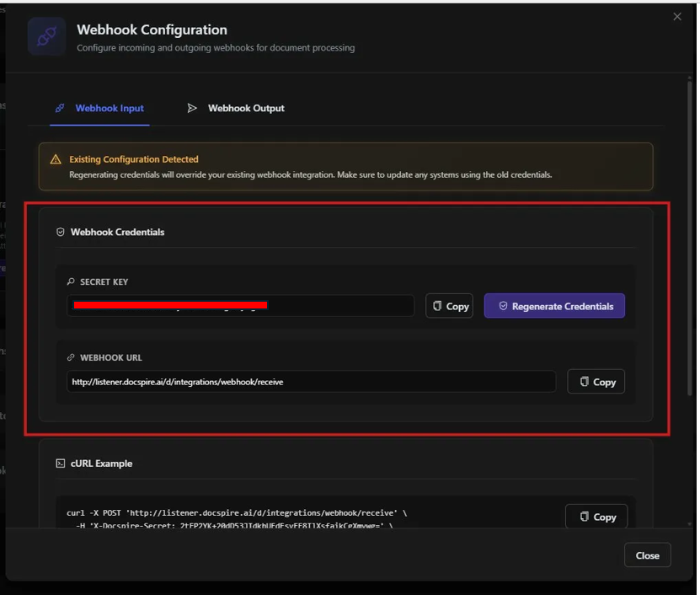The height and width of the screenshot is (595, 700).
Task: Click the 'Webhook Credentials' section heading
Action: (x=117, y=232)
